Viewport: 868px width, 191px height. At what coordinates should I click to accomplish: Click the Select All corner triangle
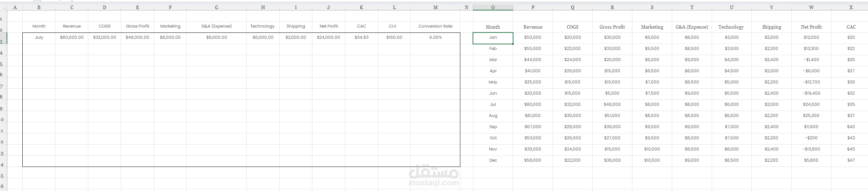pos(4,7)
